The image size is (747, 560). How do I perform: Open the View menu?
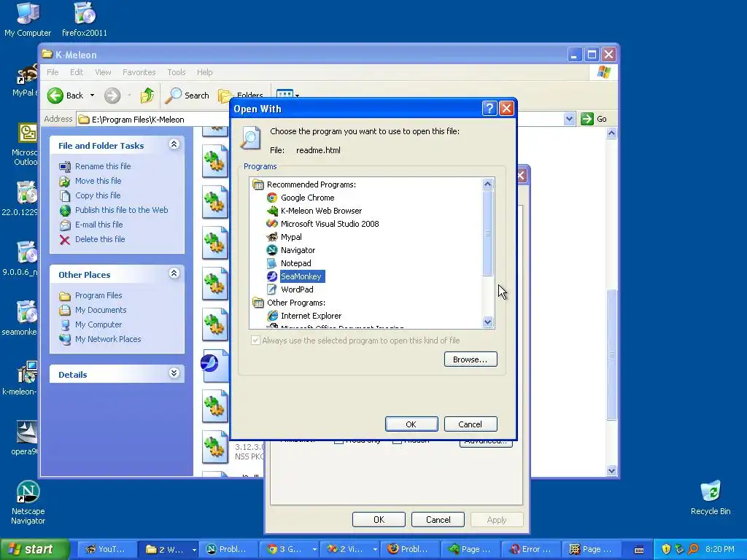coord(103,72)
